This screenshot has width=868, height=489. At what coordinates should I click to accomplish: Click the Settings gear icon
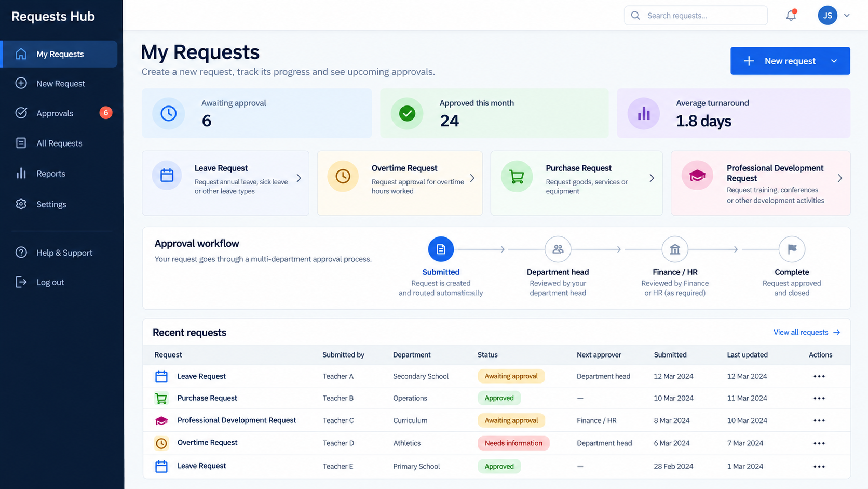coord(21,204)
